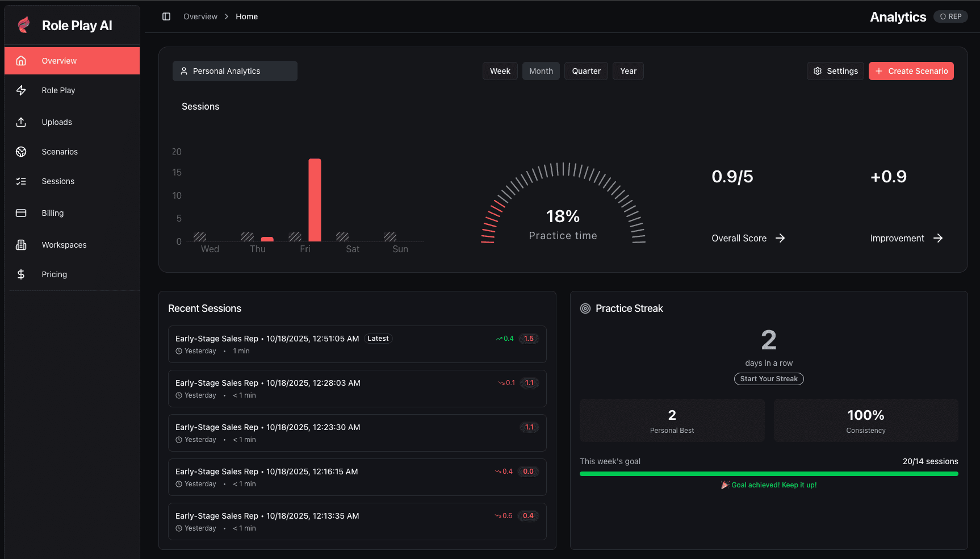The height and width of the screenshot is (559, 980).
Task: Select the Billing card icon
Action: click(21, 213)
